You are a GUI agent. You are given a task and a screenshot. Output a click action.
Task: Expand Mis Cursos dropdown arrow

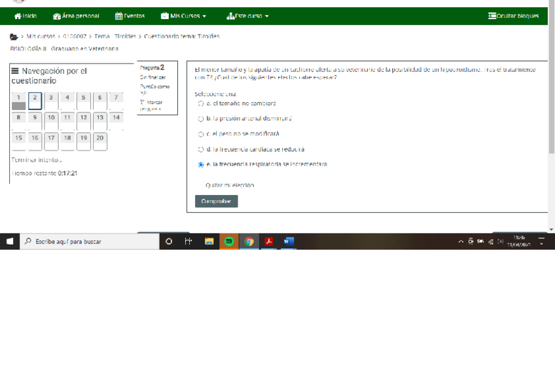(204, 16)
